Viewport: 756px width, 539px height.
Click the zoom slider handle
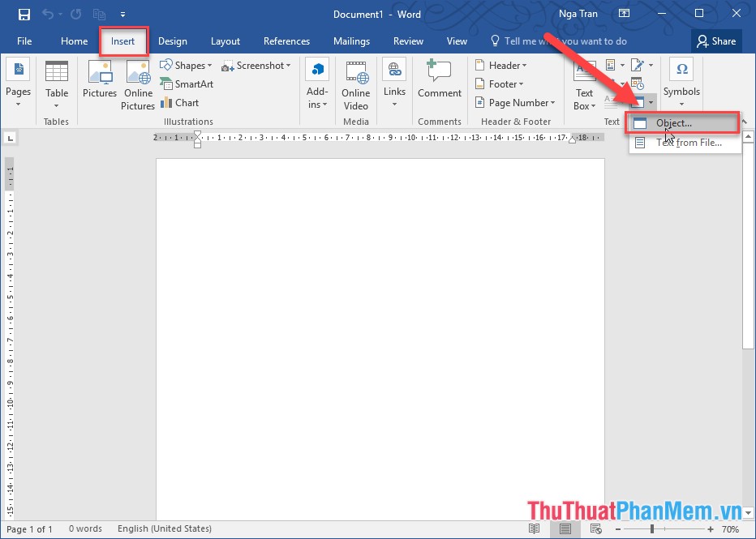pyautogui.click(x=652, y=529)
